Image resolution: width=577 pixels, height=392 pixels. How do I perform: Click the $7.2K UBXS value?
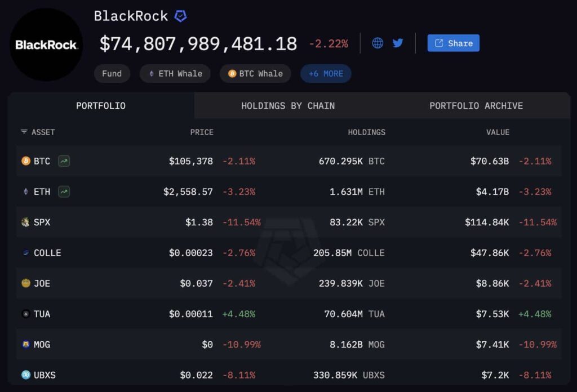pyautogui.click(x=495, y=375)
